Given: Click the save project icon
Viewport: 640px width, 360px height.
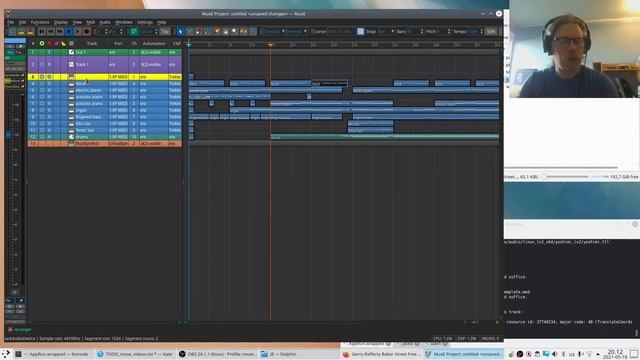Looking at the screenshot, I should coord(30,31).
